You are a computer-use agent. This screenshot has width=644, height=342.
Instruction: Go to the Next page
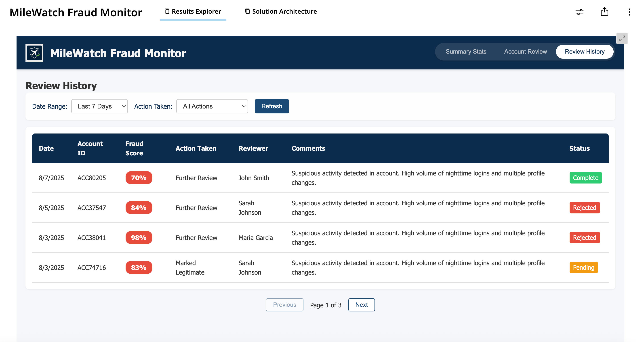[x=361, y=304]
